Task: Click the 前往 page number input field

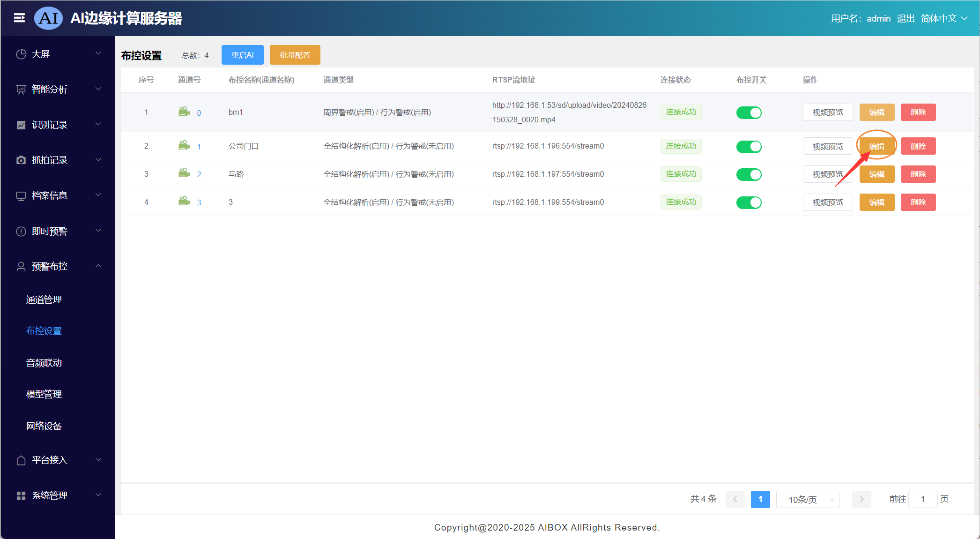Action: click(x=922, y=499)
